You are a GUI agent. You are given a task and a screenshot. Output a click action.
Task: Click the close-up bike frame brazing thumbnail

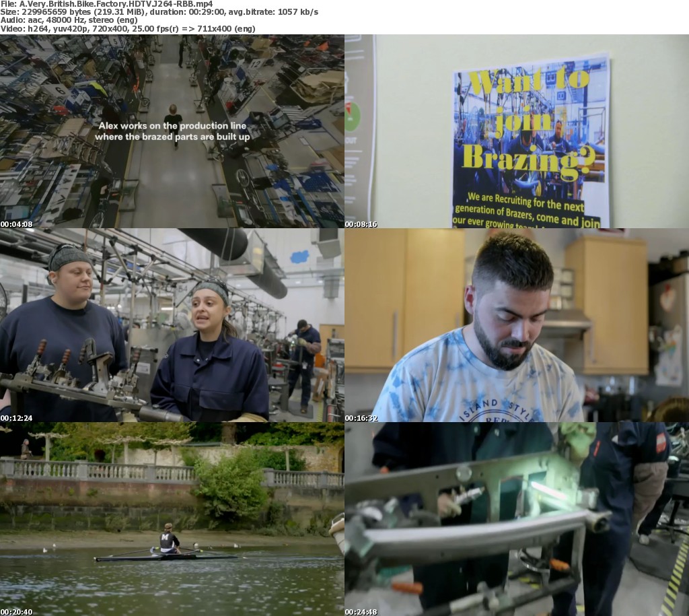point(516,518)
